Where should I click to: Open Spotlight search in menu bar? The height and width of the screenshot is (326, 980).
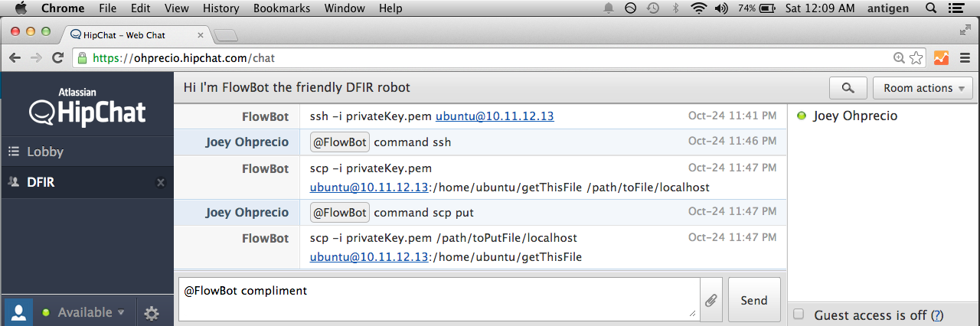point(932,8)
